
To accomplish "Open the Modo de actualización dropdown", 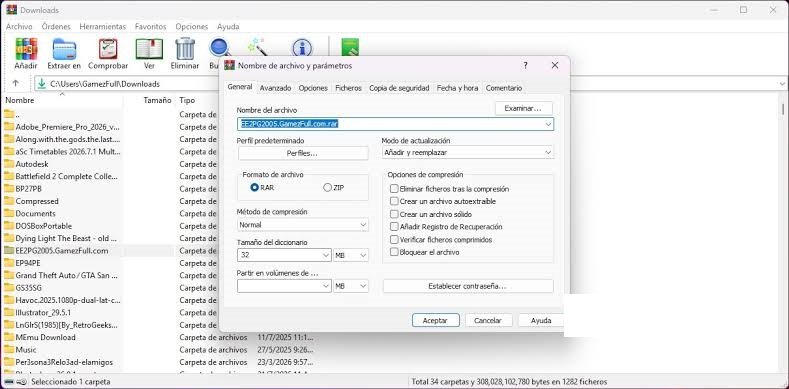I will (x=468, y=152).
